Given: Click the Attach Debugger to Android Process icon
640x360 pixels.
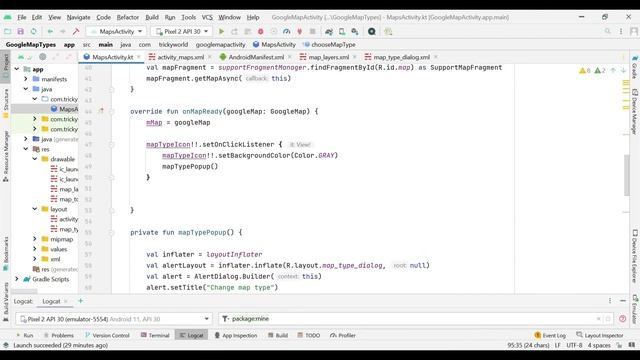Looking at the screenshot, I should tap(300, 31).
